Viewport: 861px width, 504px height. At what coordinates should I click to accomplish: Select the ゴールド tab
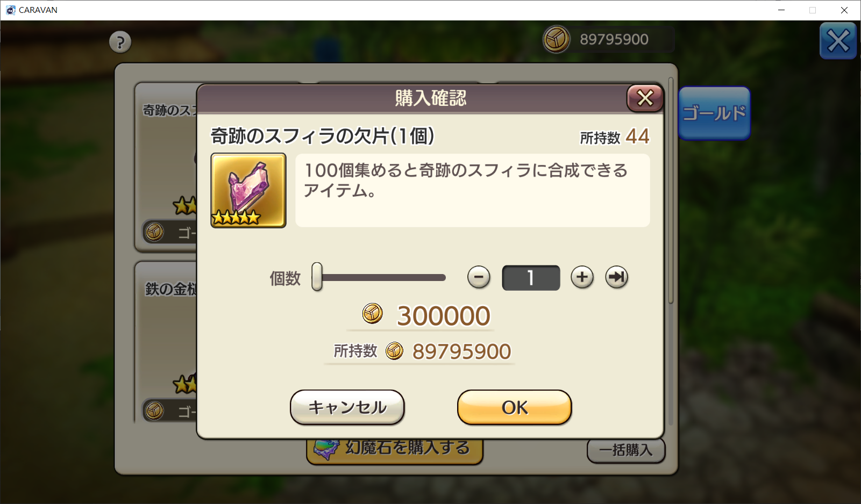pyautogui.click(x=714, y=113)
